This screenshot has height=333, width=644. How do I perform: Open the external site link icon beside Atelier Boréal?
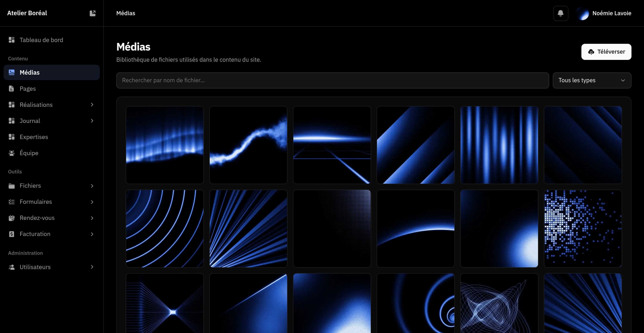pos(93,13)
